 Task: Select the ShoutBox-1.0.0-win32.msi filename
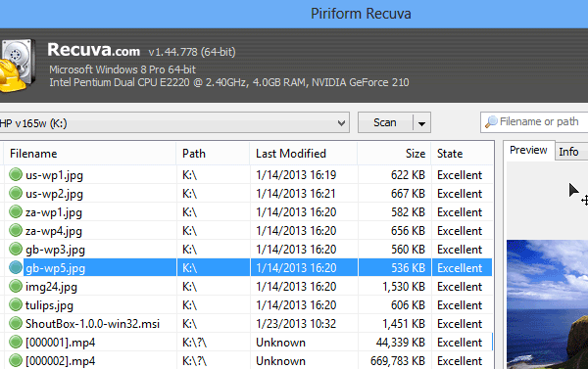click(92, 324)
